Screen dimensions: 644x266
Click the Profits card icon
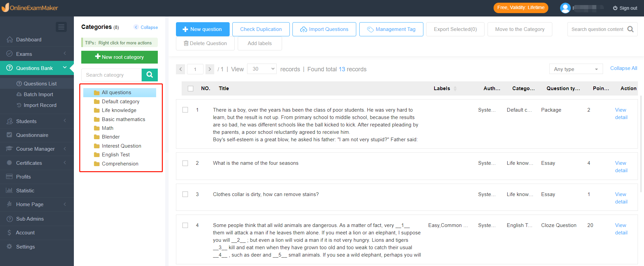click(9, 177)
